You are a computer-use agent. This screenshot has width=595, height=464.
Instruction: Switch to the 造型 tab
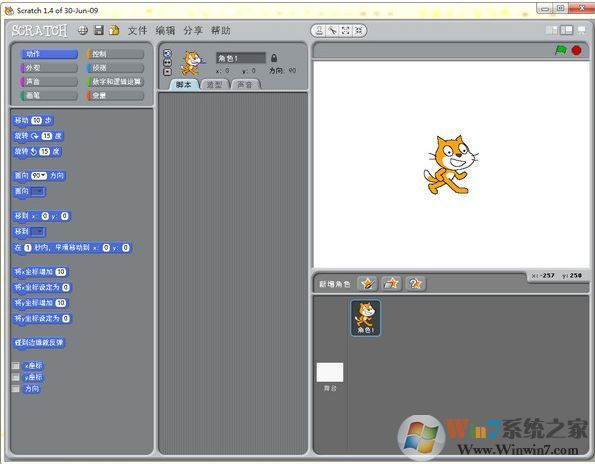[214, 85]
